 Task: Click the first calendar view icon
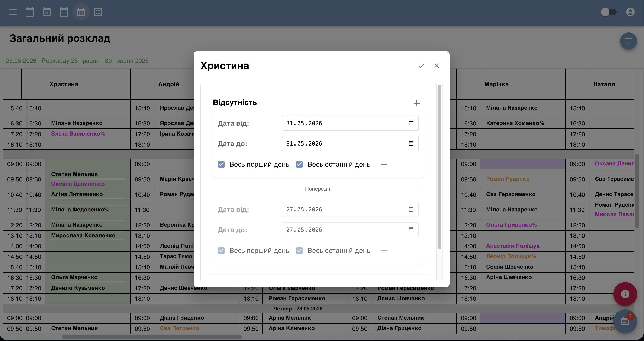pos(30,12)
